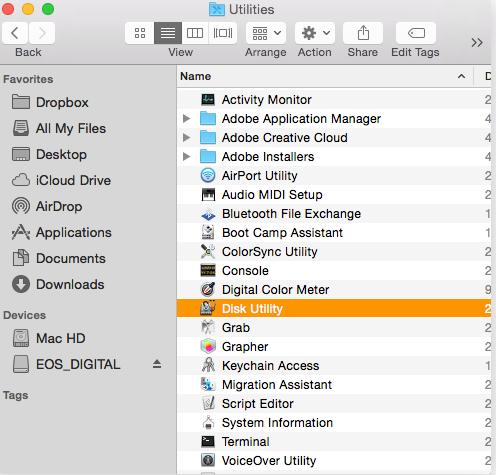This screenshot has height=475, width=496.
Task: Select the Boot Camp Assistant icon
Action: pyautogui.click(x=208, y=232)
